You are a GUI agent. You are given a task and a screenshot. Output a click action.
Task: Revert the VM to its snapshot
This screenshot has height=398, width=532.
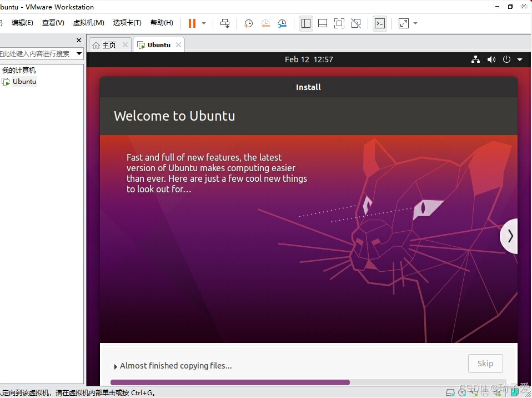click(265, 23)
